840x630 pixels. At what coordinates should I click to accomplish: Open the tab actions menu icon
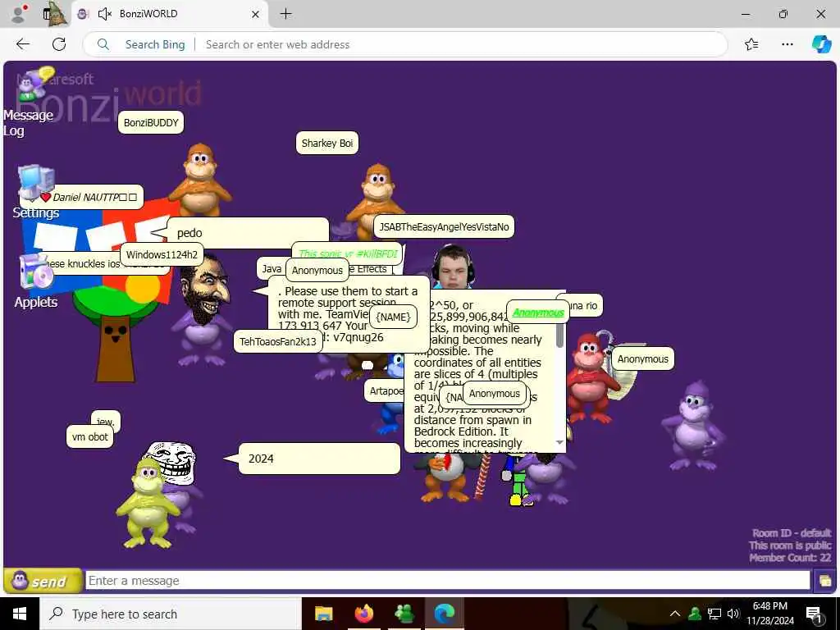click(x=55, y=14)
